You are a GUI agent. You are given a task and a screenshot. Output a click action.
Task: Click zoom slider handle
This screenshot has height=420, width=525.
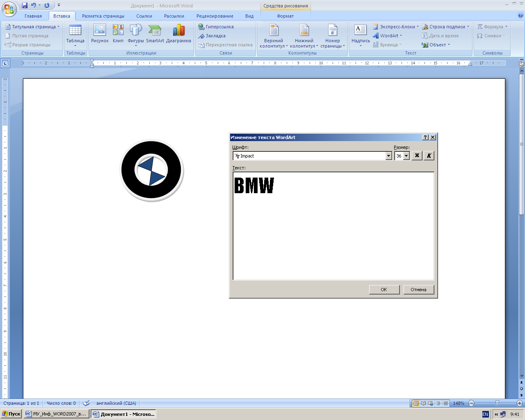(497, 403)
